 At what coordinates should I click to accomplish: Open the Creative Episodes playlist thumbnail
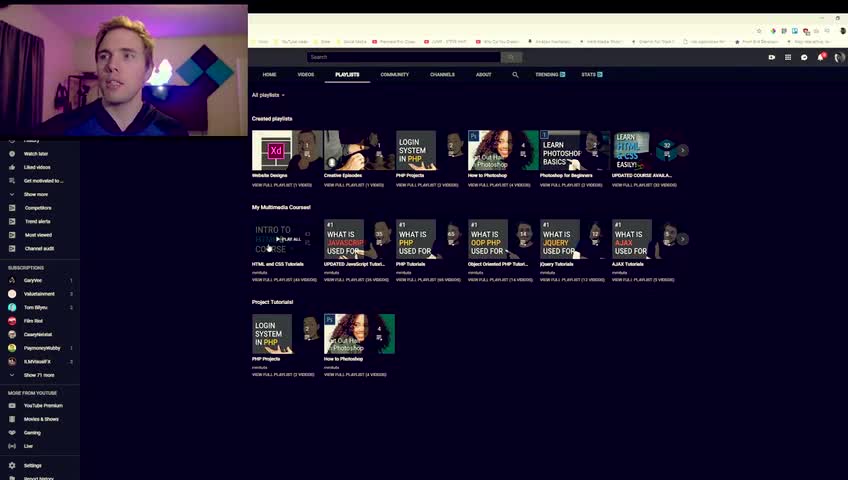click(x=359, y=150)
